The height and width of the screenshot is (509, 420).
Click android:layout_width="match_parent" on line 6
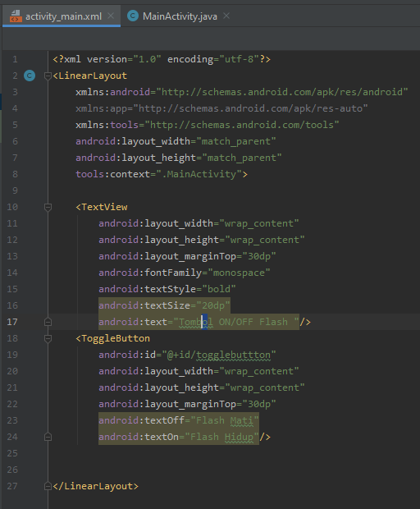pos(176,141)
